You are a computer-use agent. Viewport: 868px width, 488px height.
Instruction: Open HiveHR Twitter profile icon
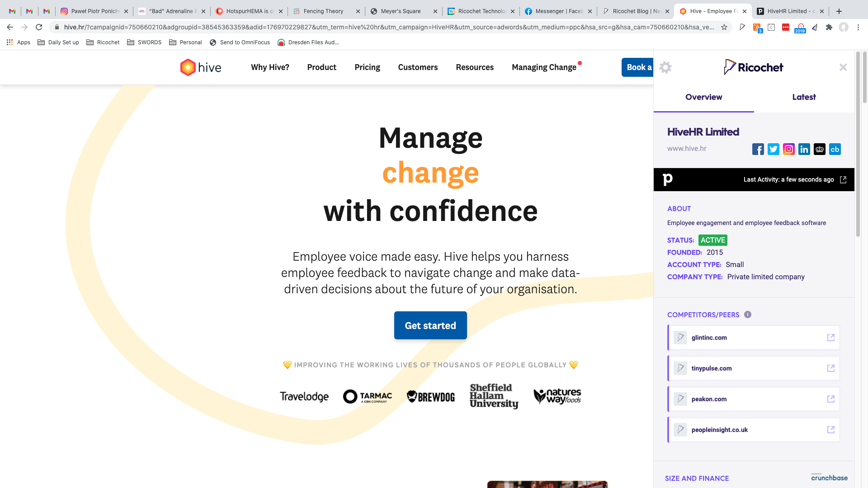pos(774,149)
